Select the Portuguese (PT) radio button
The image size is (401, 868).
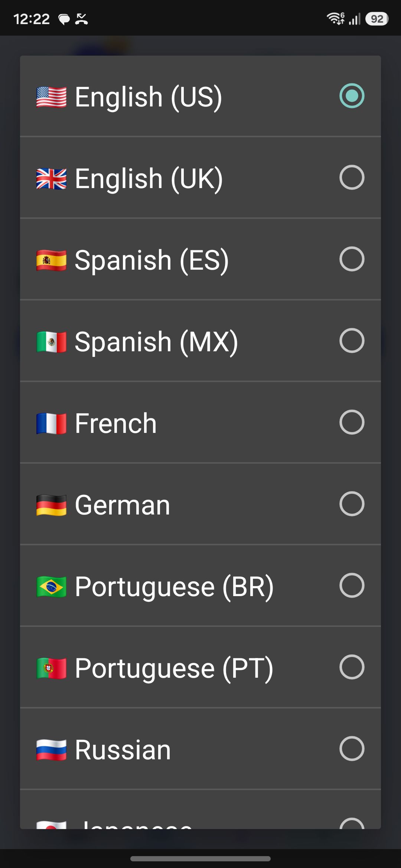point(352,667)
